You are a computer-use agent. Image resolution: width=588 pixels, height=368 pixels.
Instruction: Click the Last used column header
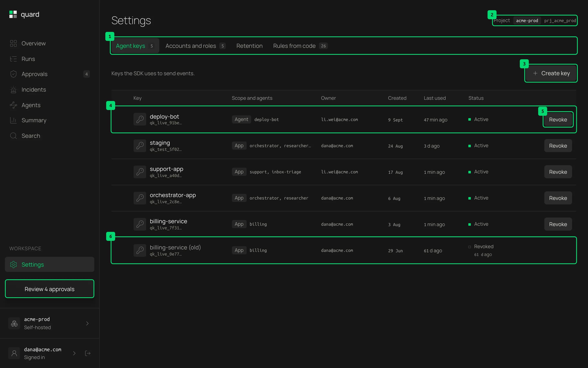435,98
